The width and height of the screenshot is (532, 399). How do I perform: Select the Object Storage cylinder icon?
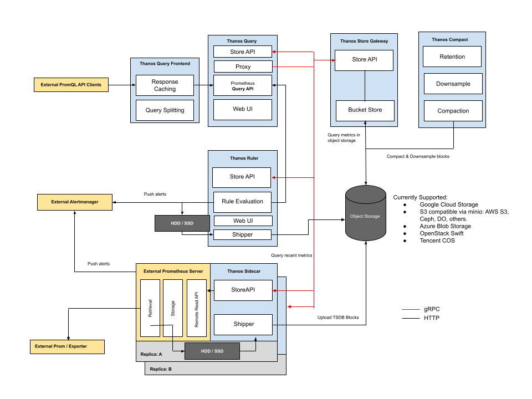tap(365, 215)
